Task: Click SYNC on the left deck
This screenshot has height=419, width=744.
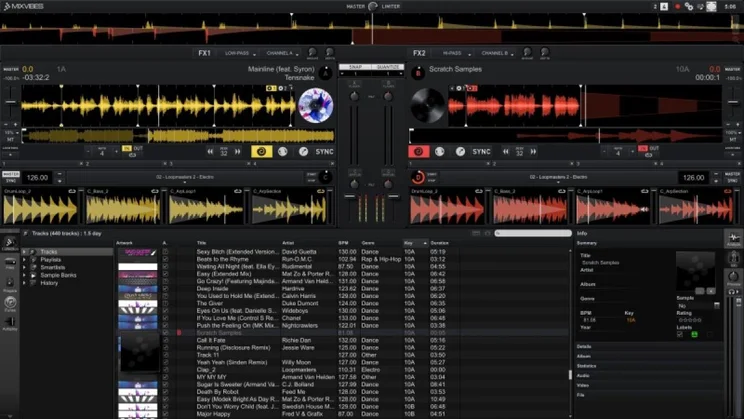Action: point(324,152)
